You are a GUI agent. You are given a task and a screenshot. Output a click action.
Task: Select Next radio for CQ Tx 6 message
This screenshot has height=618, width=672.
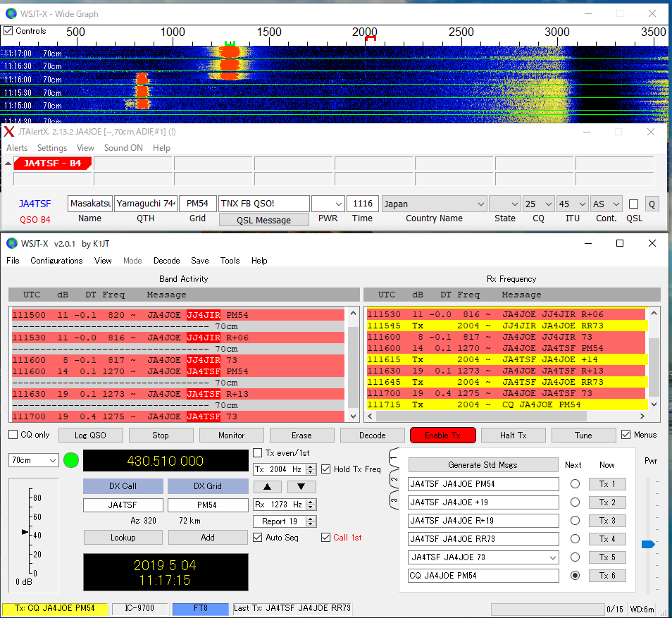click(x=575, y=576)
